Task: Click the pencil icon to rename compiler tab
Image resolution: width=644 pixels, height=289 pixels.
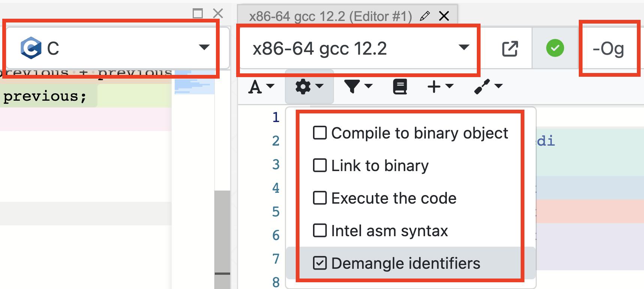Action: [424, 16]
